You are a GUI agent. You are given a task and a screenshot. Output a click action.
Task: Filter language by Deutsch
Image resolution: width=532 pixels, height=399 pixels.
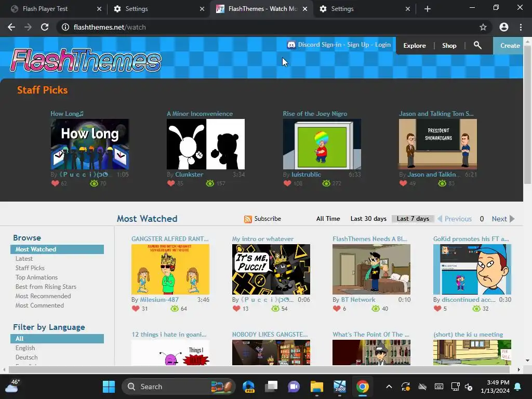(x=26, y=357)
